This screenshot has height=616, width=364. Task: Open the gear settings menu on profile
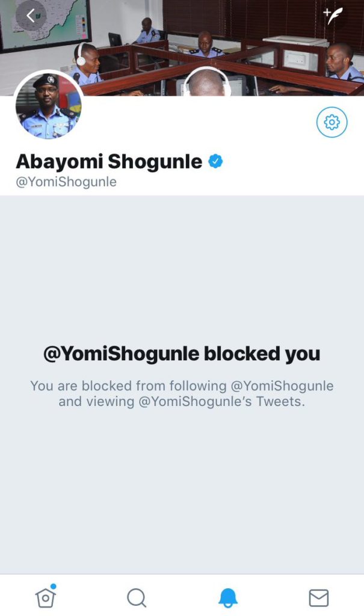[x=332, y=122]
